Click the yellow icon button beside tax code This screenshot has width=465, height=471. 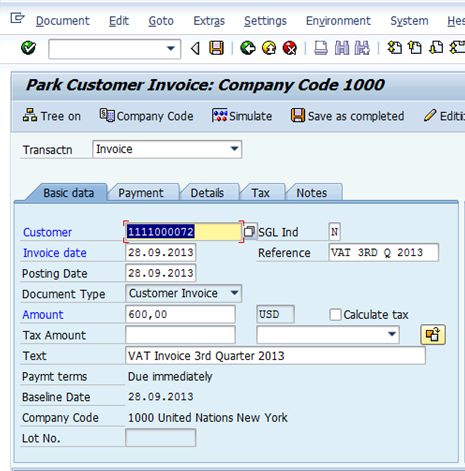tap(433, 334)
